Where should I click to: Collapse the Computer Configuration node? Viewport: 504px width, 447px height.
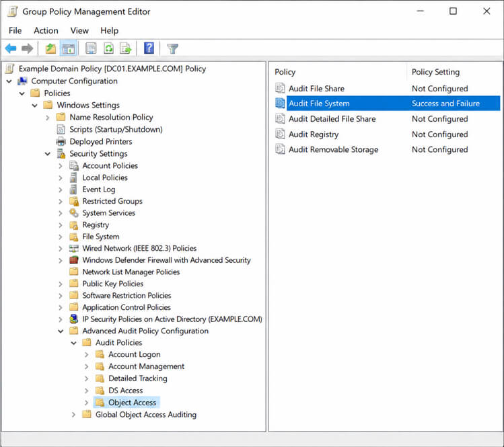tap(9, 81)
